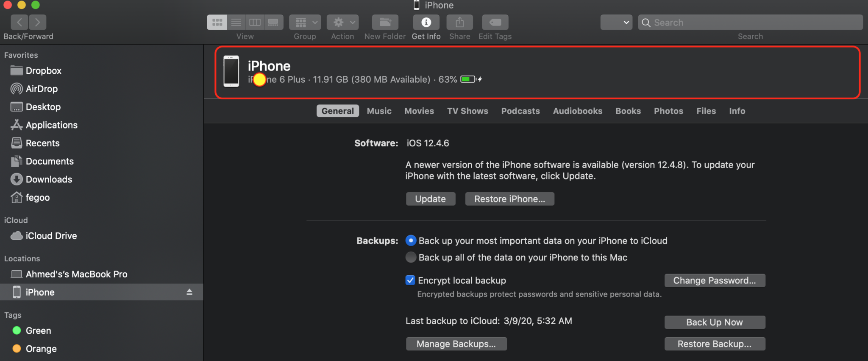Screen dimensions: 868x361
Task: Click the iOS 12.4.6 software version text
Action: pos(428,143)
